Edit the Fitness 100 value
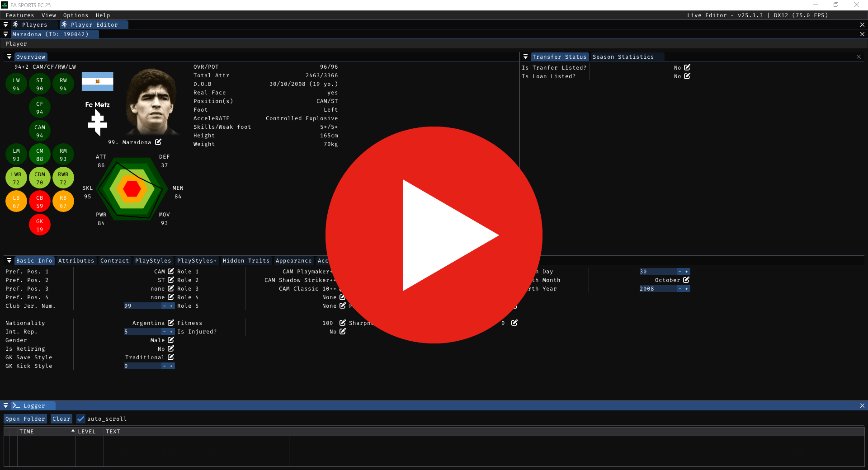Image resolution: width=868 pixels, height=470 pixels. pyautogui.click(x=343, y=323)
